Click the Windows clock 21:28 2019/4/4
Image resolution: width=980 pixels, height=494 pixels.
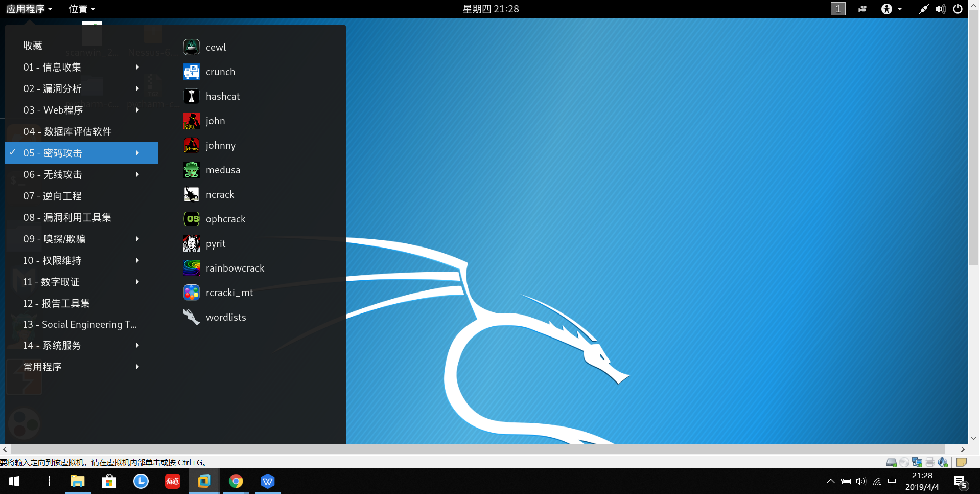pyautogui.click(x=922, y=481)
